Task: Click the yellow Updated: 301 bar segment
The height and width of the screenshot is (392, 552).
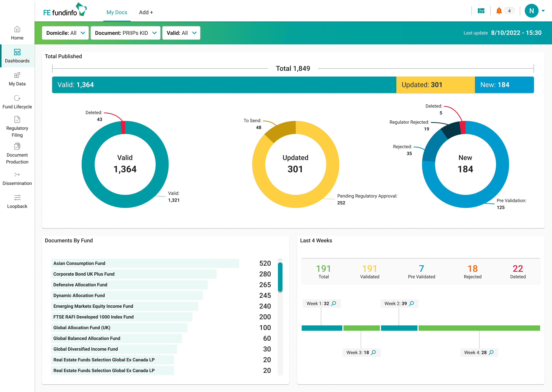Action: tap(435, 85)
